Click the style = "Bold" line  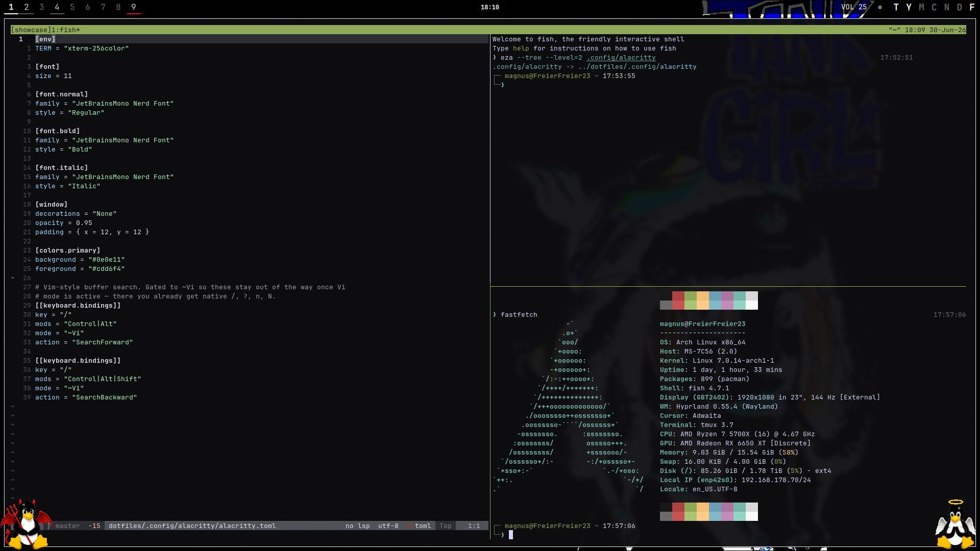(64, 149)
